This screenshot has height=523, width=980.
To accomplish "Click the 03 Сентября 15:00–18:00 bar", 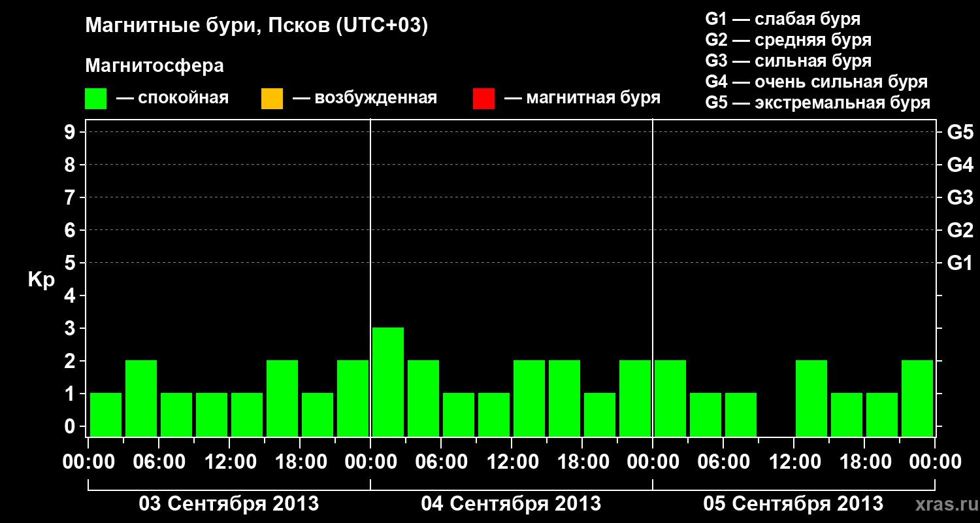I will point(282,398).
